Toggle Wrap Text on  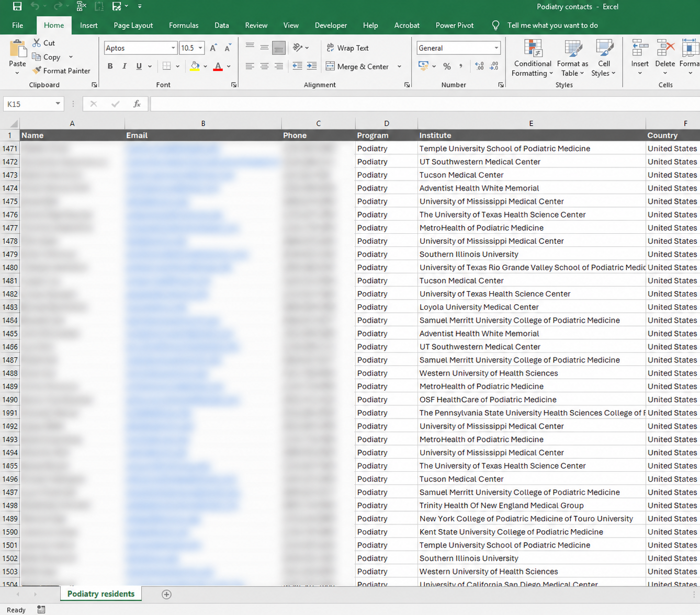(347, 48)
